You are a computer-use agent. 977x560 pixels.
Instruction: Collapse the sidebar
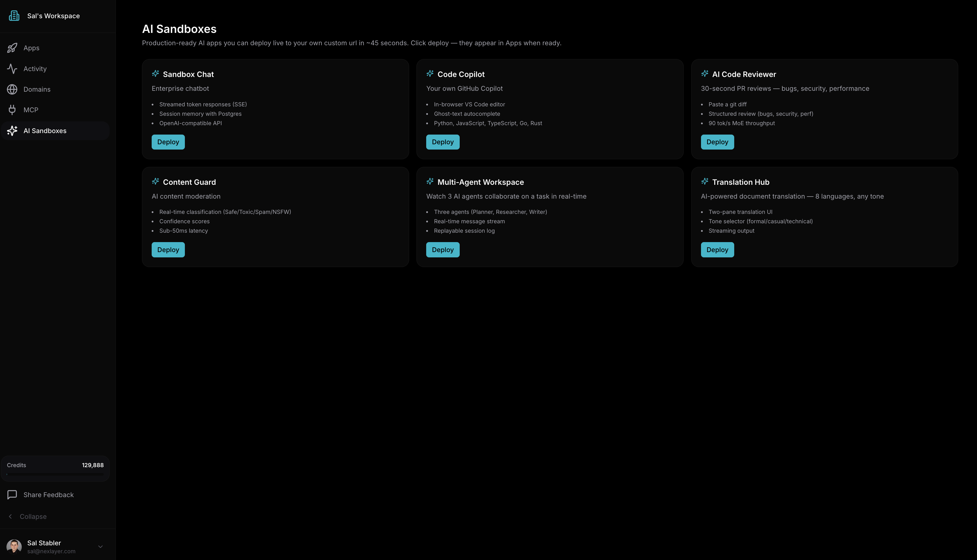[x=55, y=517]
